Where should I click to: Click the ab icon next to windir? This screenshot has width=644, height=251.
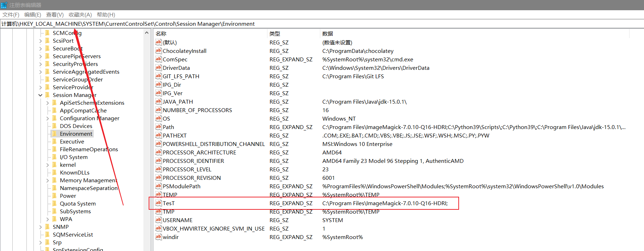point(158,237)
